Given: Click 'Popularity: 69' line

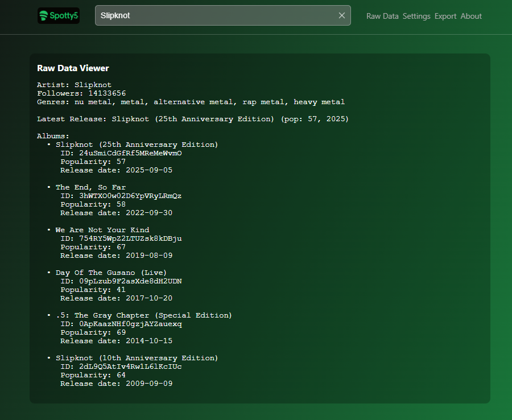Looking at the screenshot, I should (93, 332).
